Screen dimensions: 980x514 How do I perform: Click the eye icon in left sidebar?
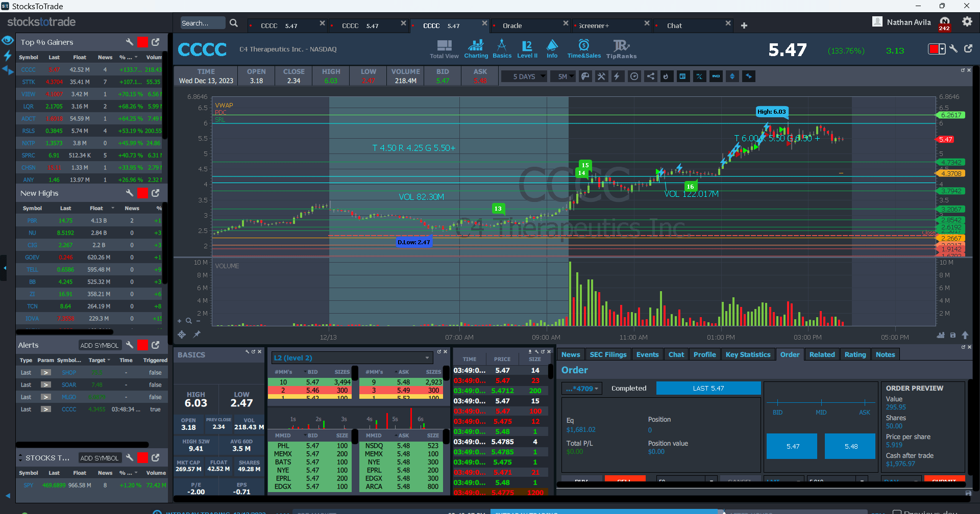pos(7,40)
